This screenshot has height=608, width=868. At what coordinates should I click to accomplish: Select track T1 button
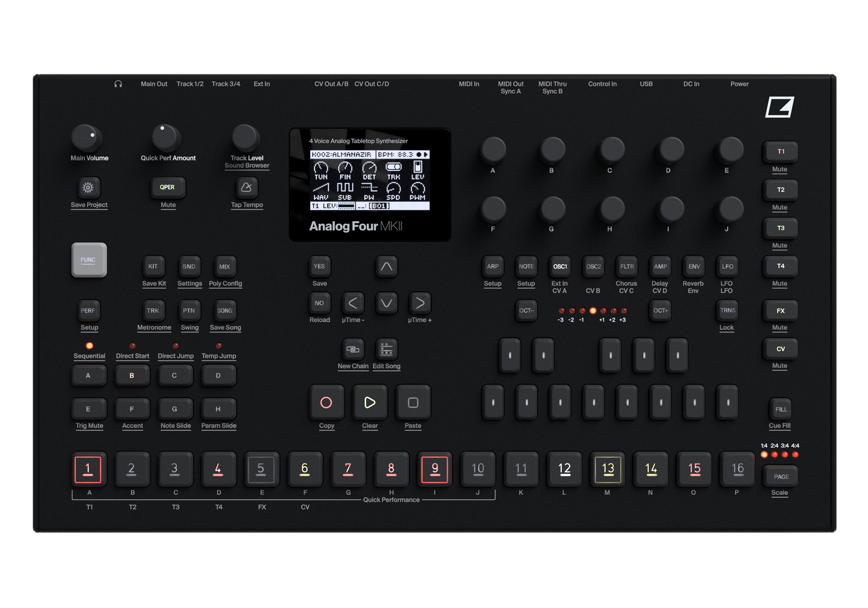coord(780,152)
